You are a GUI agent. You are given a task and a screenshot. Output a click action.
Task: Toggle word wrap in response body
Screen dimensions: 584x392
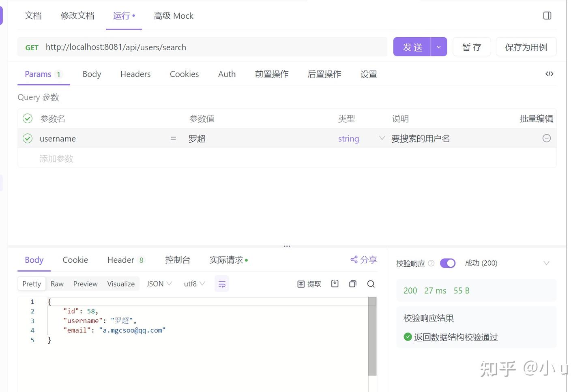click(x=222, y=284)
